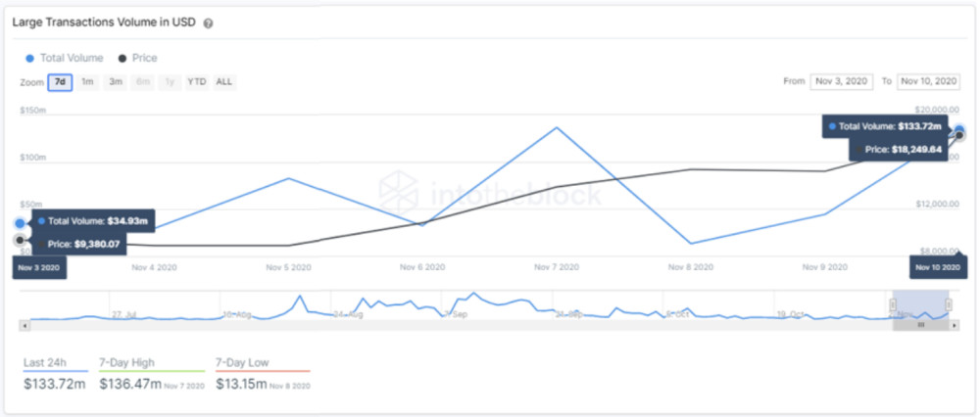Click the navigator scrollbar thumb
This screenshot has width=980, height=417.
(920, 325)
